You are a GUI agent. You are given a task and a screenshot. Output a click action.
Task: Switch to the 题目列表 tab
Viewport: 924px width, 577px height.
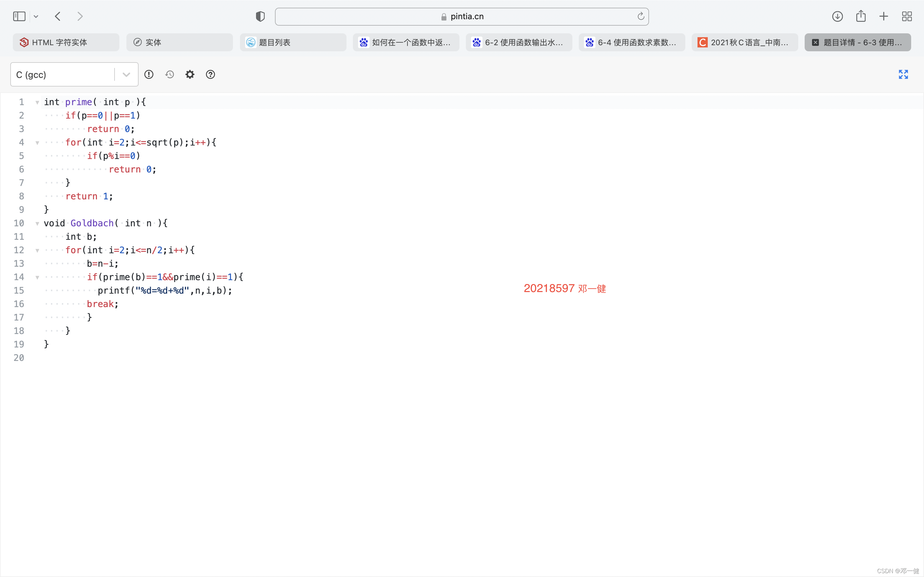(x=293, y=42)
